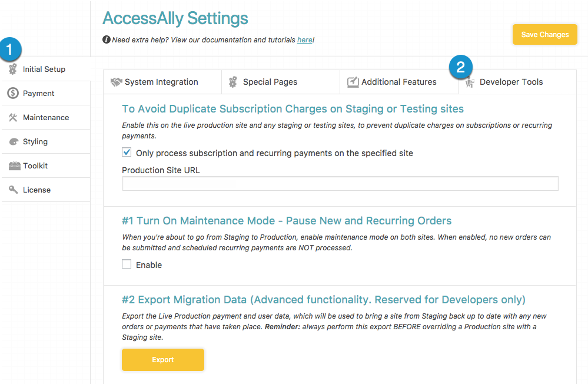
Task: Open the documentation 'here' link
Action: [304, 40]
